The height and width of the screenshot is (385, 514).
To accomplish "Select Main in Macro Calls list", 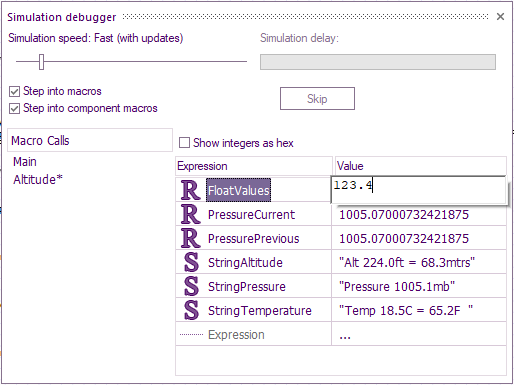I will point(25,162).
